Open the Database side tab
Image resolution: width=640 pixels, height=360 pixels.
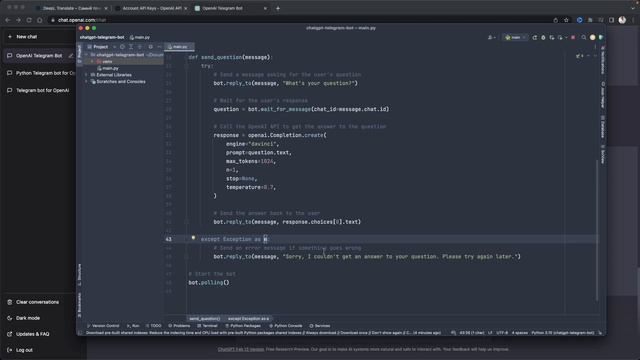(x=603, y=127)
